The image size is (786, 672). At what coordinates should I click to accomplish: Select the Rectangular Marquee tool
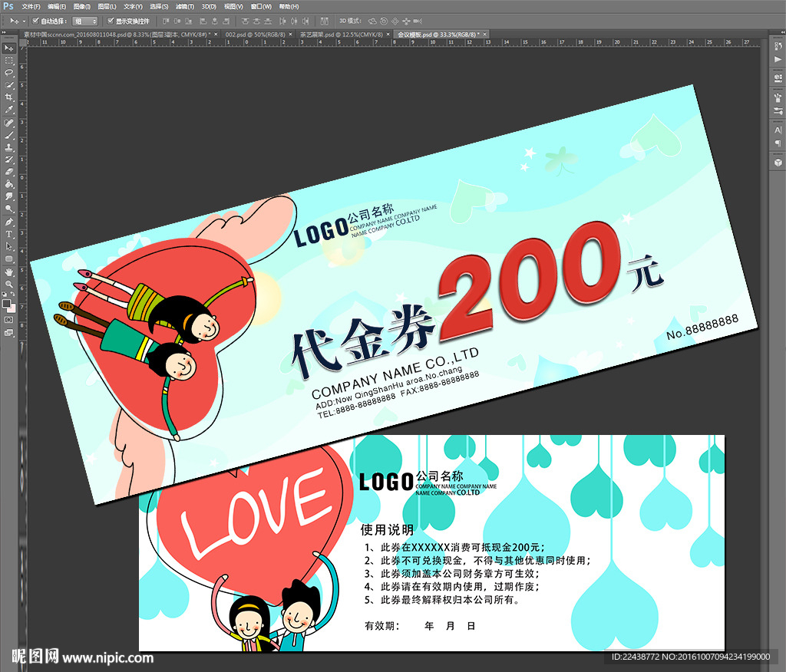point(9,61)
